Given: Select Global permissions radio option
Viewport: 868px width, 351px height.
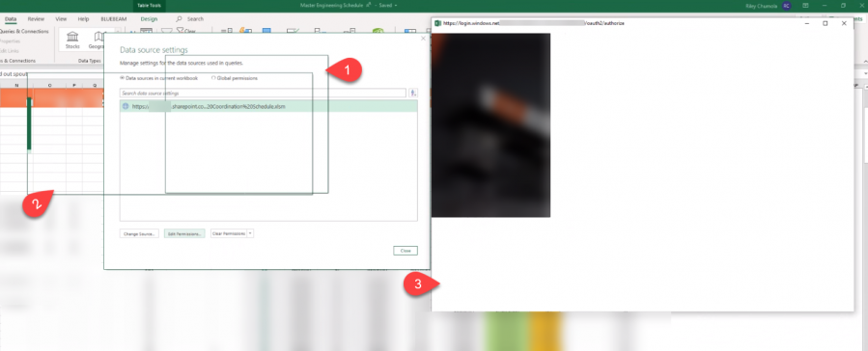Looking at the screenshot, I should [235, 78].
